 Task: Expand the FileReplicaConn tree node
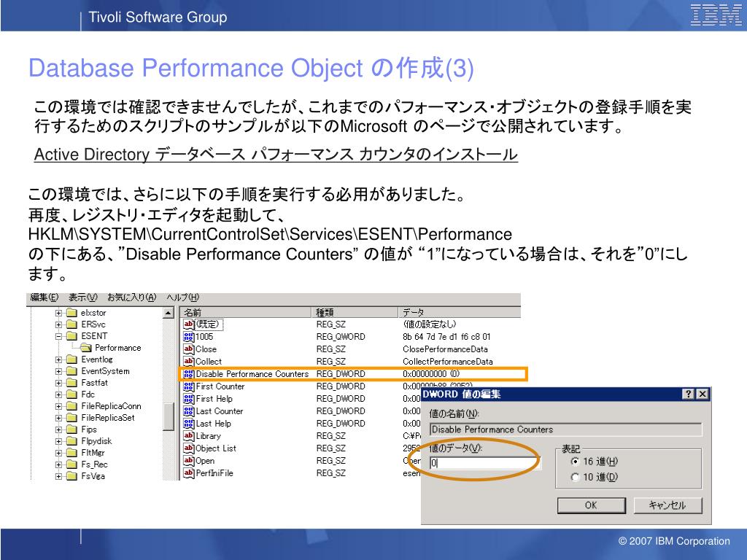pyautogui.click(x=58, y=407)
